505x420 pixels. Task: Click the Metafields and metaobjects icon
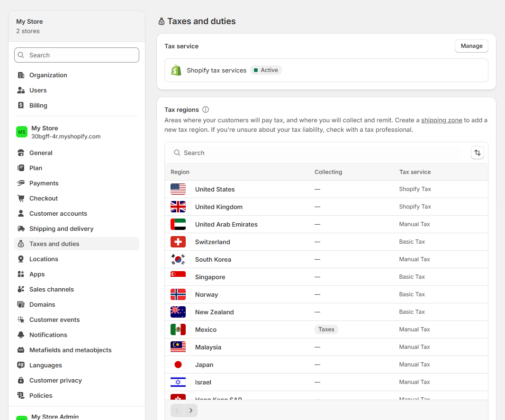coord(21,350)
